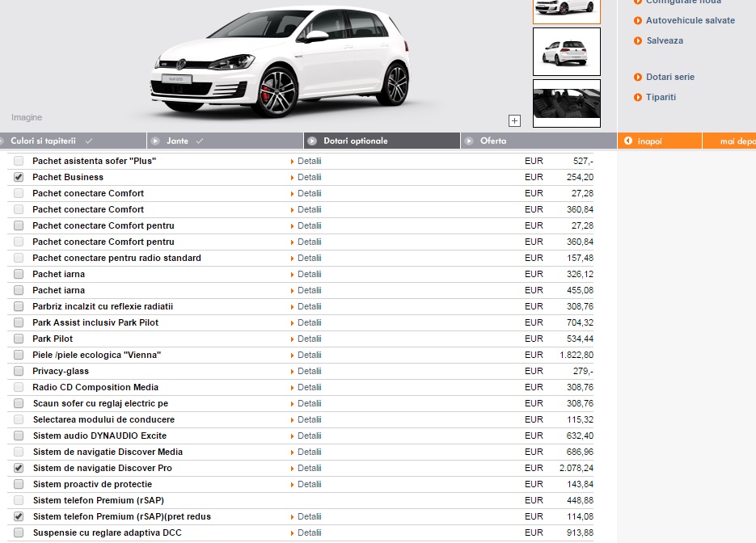Open Autovehicule salvate link

coord(691,20)
